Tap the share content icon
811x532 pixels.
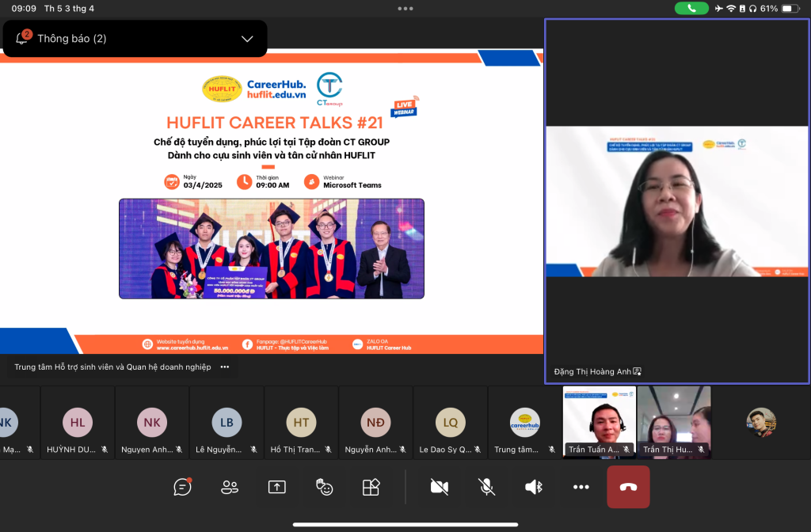tap(276, 487)
